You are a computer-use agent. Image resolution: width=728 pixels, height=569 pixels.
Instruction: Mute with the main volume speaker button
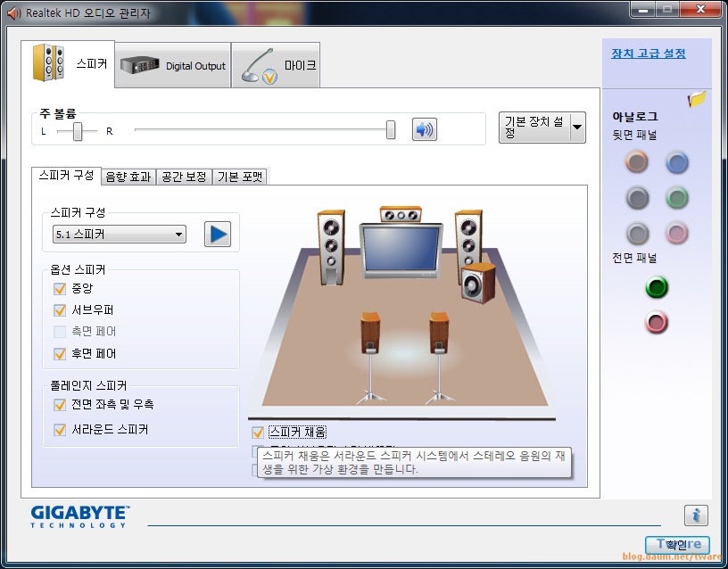(x=425, y=129)
